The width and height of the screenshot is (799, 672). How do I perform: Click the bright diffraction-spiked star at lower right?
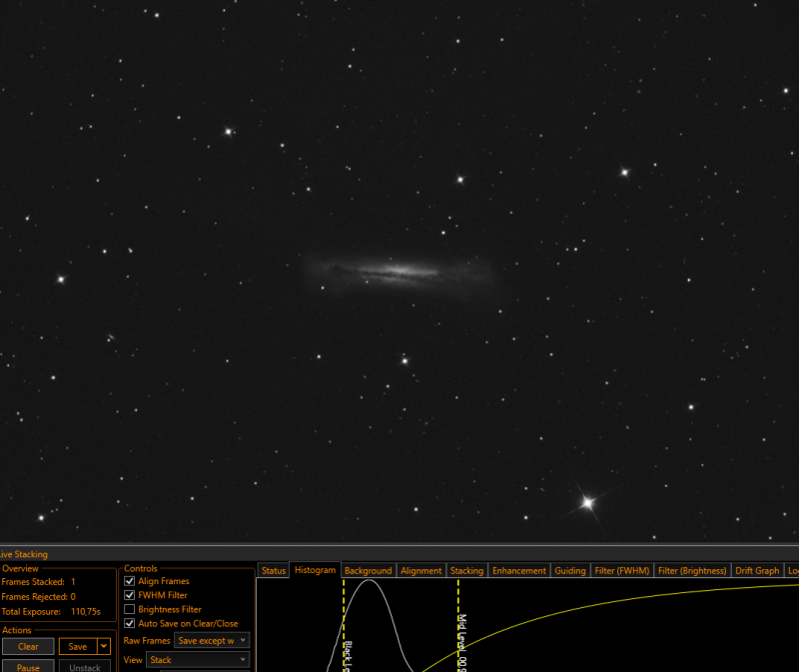tap(587, 503)
